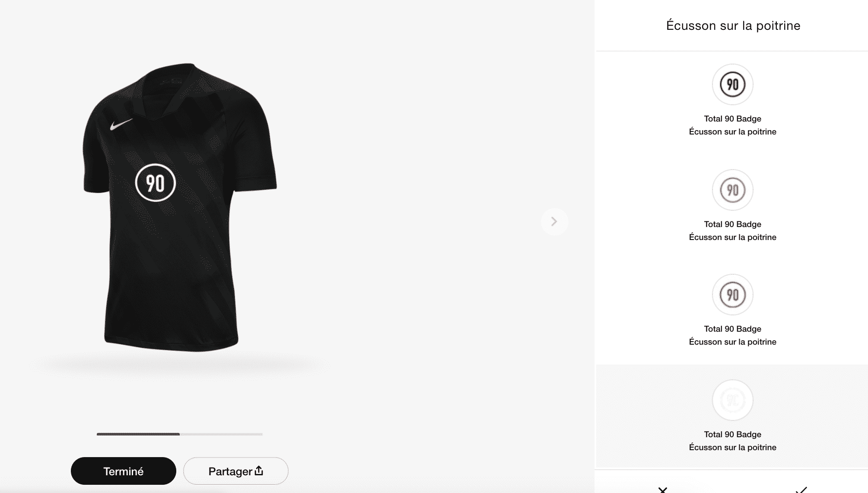Click the filled part of the progress bar
This screenshot has width=868, height=493.
pyautogui.click(x=138, y=434)
